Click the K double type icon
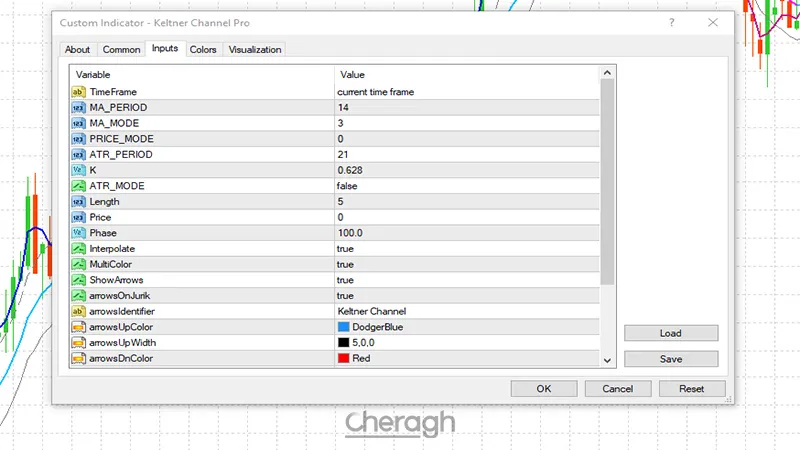This screenshot has width=800, height=450. (79, 170)
